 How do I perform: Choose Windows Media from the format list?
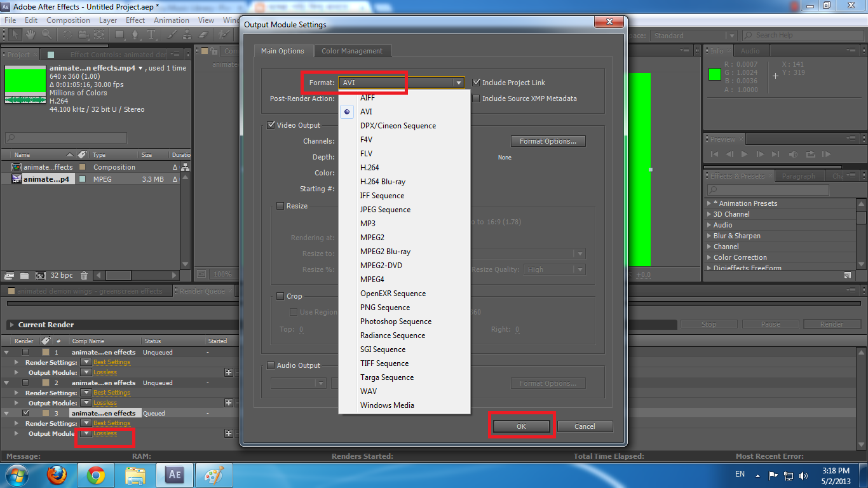click(x=387, y=405)
